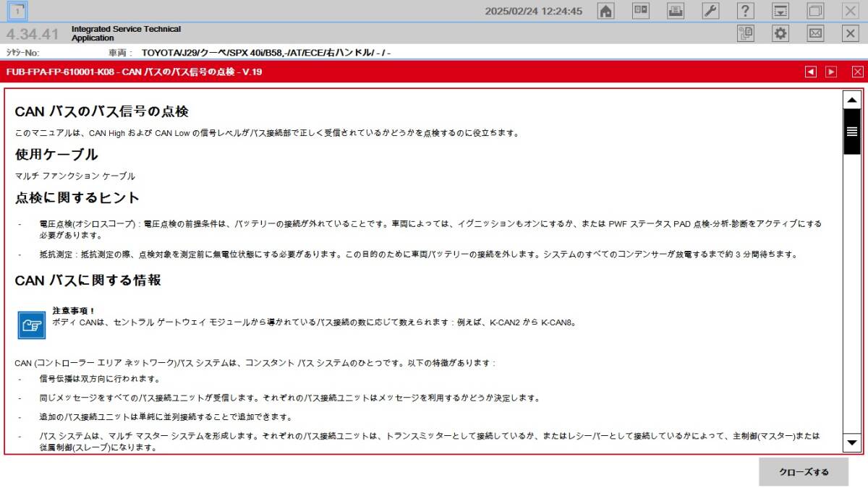Image resolution: width=868 pixels, height=488 pixels.
Task: Click the date and time 2025/02/24 12:24:45
Action: coord(533,11)
